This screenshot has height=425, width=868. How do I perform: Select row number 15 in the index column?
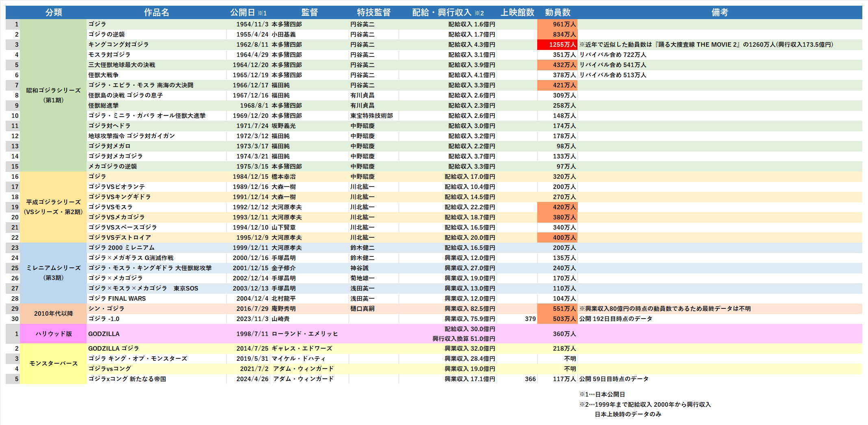(x=13, y=167)
